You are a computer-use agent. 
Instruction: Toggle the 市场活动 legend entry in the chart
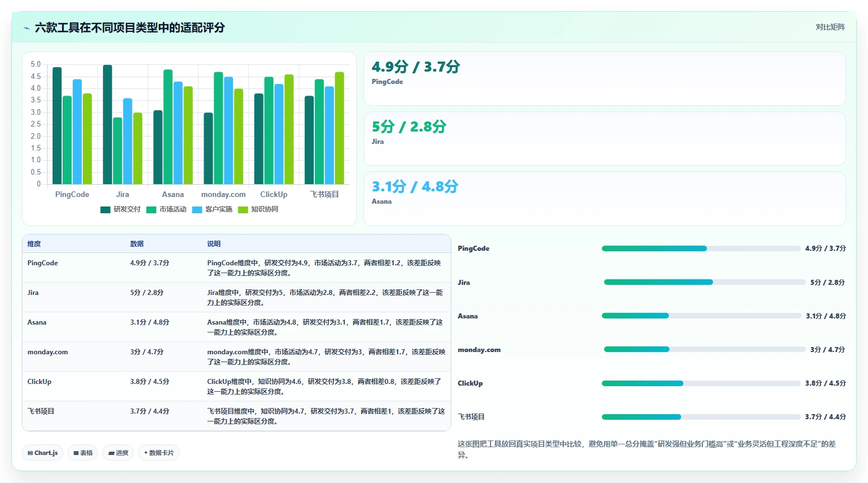pos(166,209)
